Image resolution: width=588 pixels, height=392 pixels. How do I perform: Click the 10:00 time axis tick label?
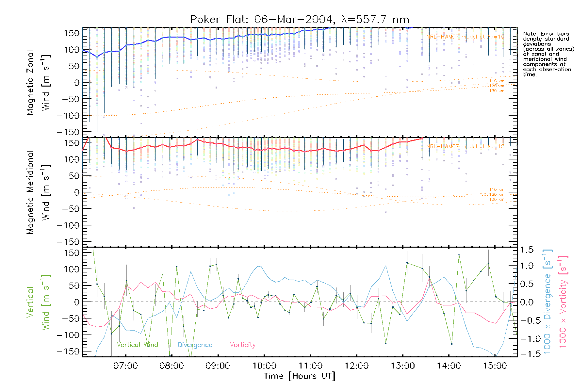(x=264, y=366)
